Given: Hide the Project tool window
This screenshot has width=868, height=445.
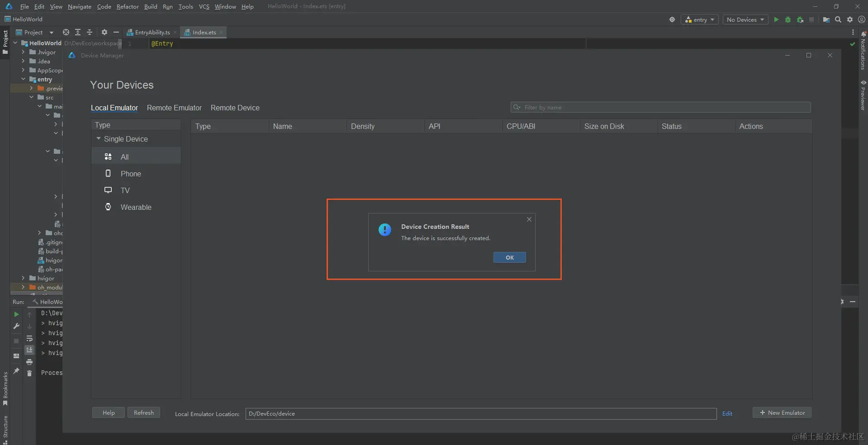Looking at the screenshot, I should point(116,32).
